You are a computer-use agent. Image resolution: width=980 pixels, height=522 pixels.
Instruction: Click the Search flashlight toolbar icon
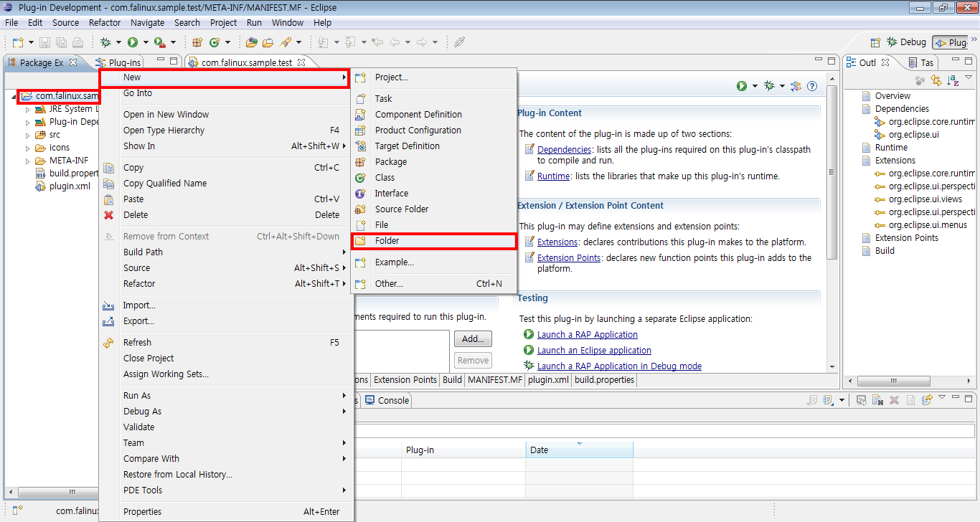pyautogui.click(x=285, y=42)
